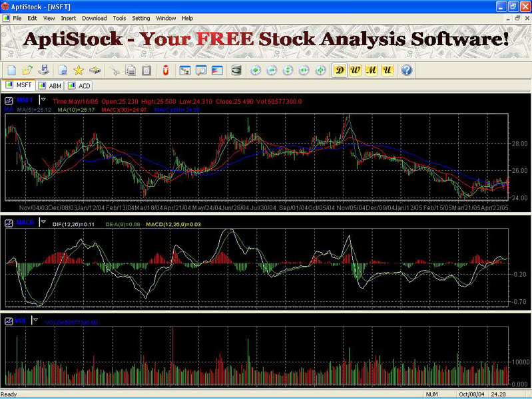Expand the MSFT panel dropdown arrow

[43, 99]
